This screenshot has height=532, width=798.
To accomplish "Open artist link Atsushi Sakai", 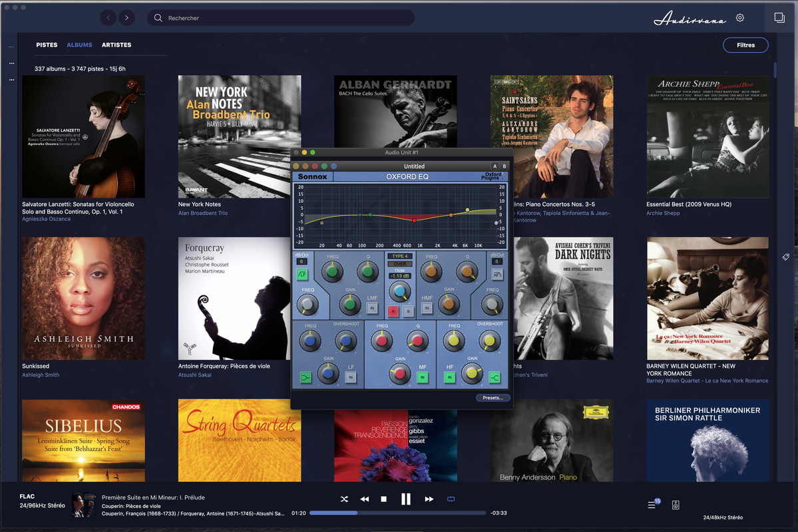I will coord(194,375).
